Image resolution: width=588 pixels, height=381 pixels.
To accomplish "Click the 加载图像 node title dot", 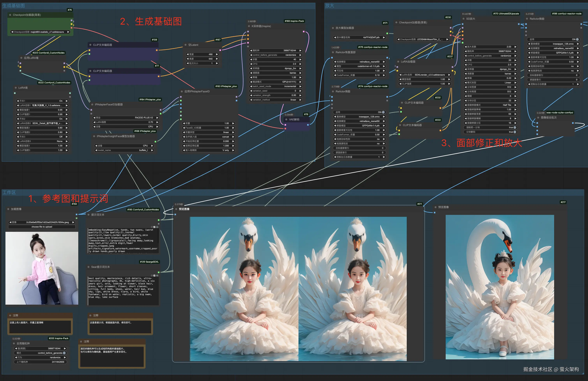I will click(8, 209).
